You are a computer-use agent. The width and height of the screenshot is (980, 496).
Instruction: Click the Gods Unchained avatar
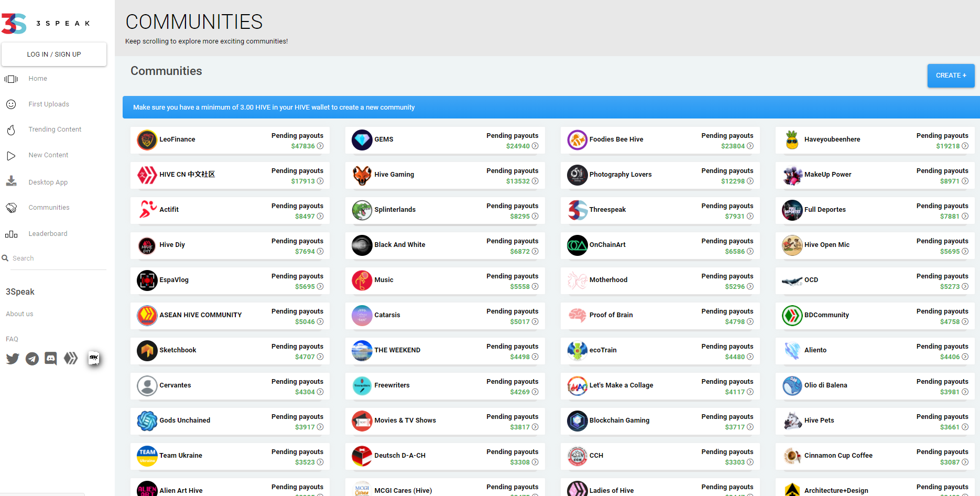147,421
